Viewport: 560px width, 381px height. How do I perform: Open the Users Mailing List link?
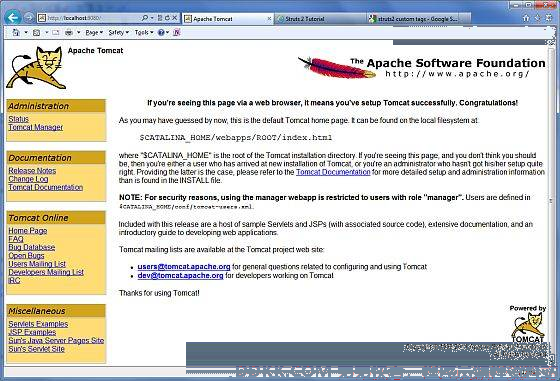[37, 264]
